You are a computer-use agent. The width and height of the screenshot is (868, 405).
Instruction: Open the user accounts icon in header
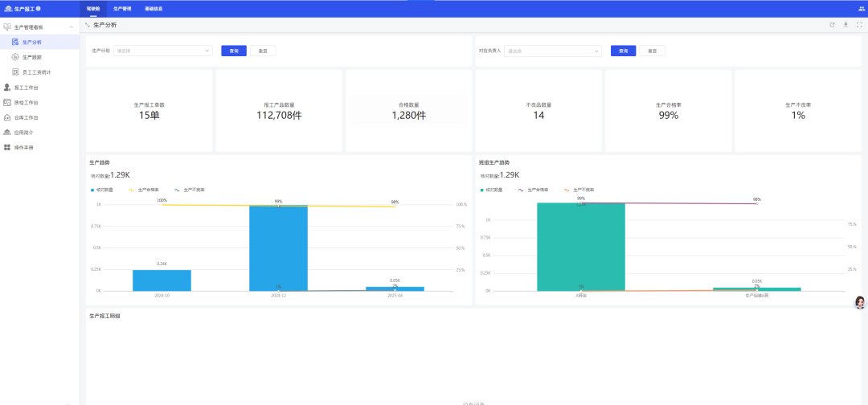click(861, 9)
